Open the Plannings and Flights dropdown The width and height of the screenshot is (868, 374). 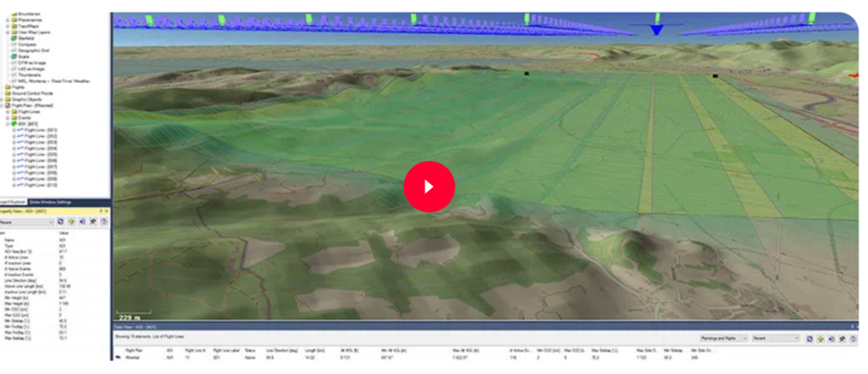click(723, 338)
